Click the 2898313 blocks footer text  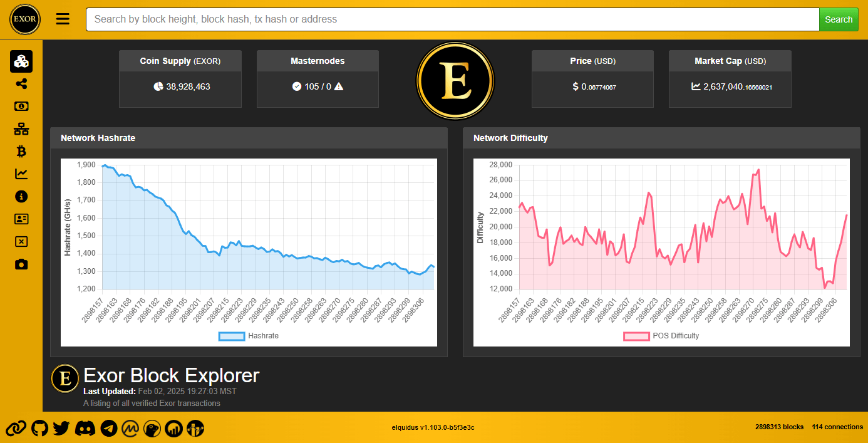[x=779, y=427]
